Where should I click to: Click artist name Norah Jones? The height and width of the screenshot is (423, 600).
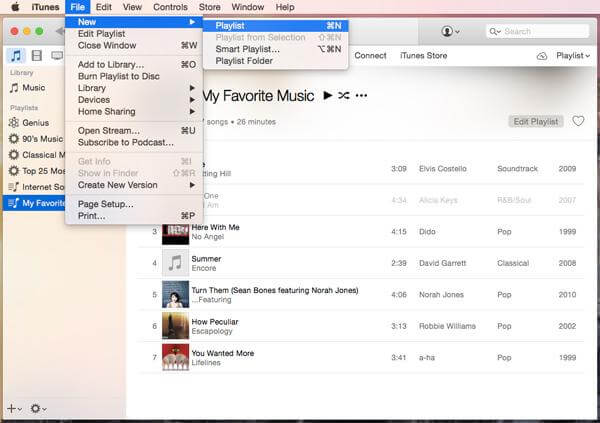click(441, 295)
